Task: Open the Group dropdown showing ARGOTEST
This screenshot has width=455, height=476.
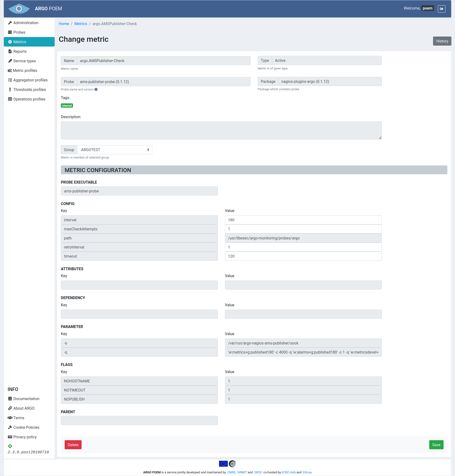Action: tap(115, 150)
